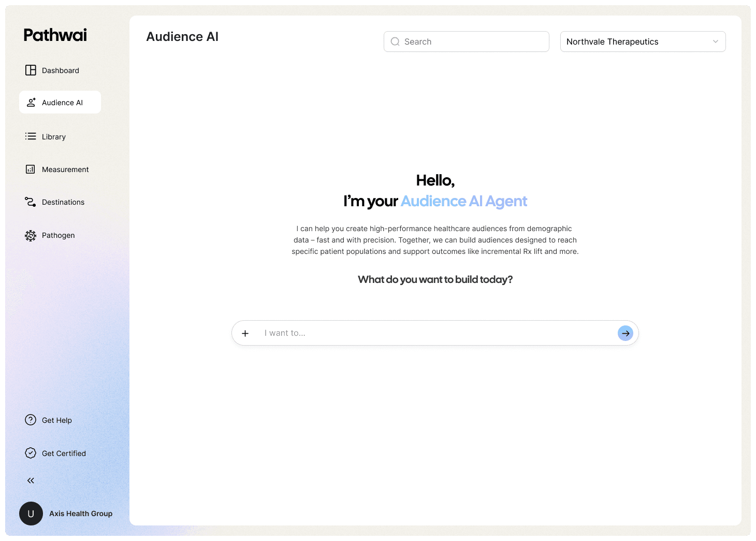Submit prompt with the blue arrow button
The image size is (756, 541).
(x=626, y=333)
